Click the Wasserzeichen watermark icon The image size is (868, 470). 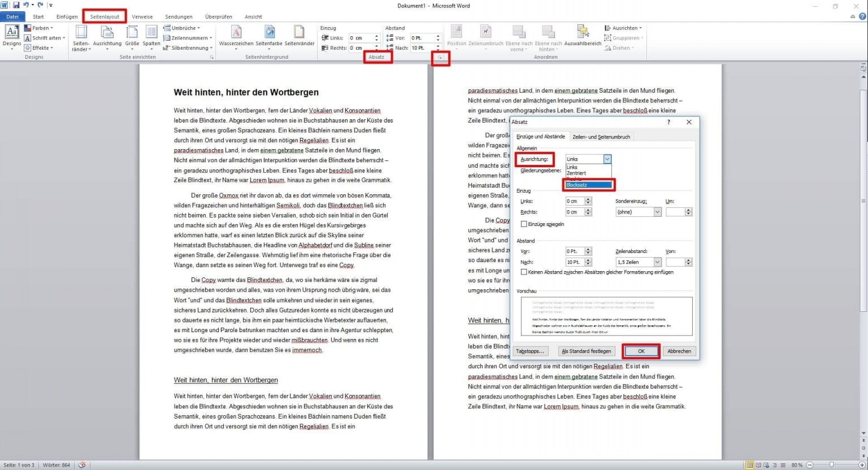tap(236, 32)
